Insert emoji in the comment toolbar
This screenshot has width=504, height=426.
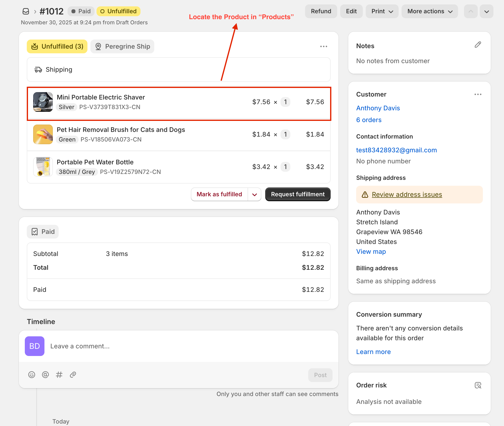click(x=32, y=375)
